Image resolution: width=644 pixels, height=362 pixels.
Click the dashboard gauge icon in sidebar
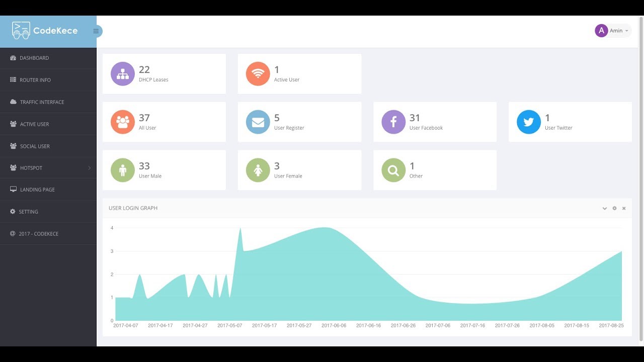pyautogui.click(x=13, y=58)
